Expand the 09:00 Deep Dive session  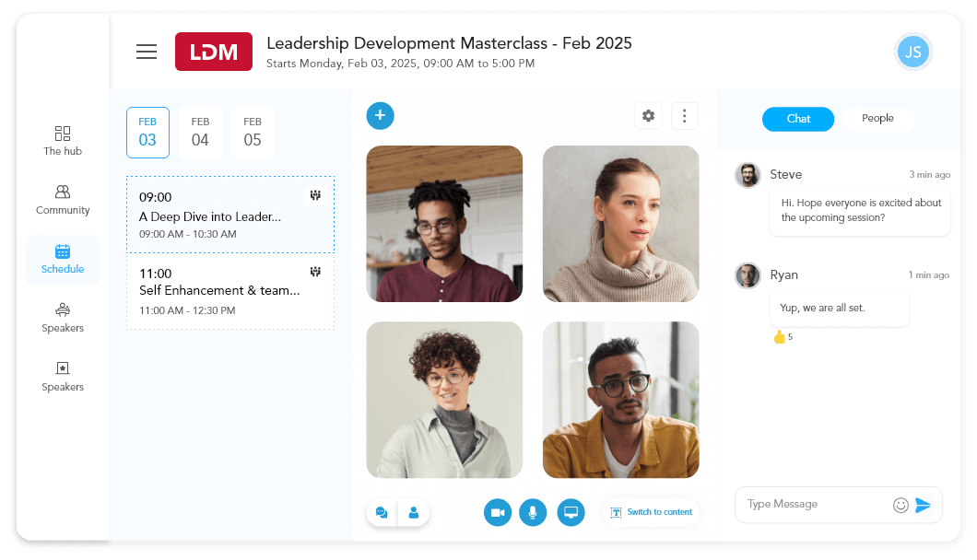(x=230, y=216)
